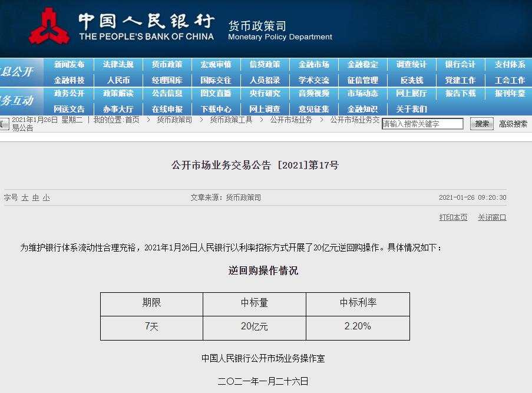Click the timestamp 2021-01-26 09:20:30

click(x=472, y=197)
